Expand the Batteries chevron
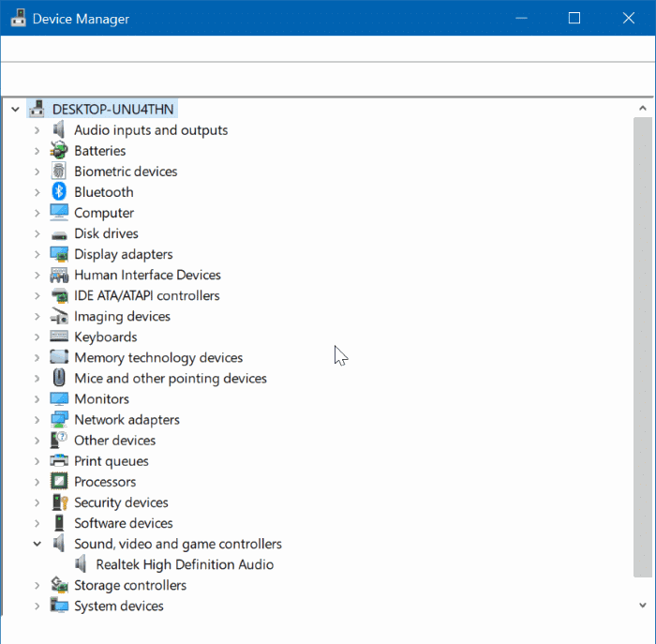Viewport: 656px width, 644px height. coord(37,151)
